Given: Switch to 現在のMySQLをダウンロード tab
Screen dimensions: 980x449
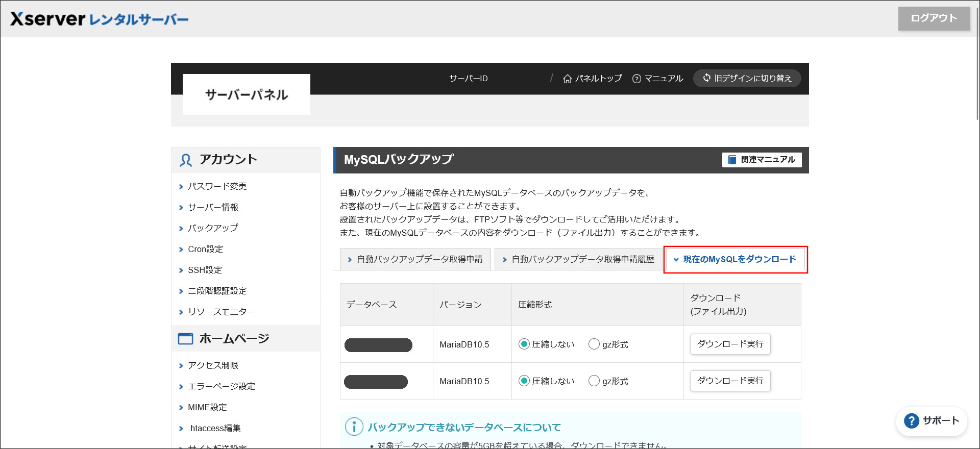Looking at the screenshot, I should 735,259.
